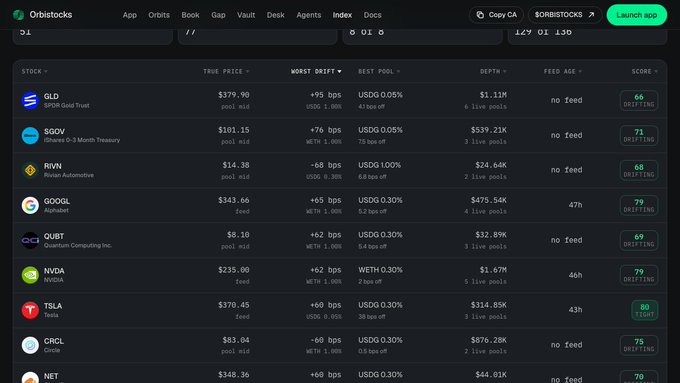Click GOOGL depth $475.54K
Image resolution: width=680 pixels, height=383 pixels.
489,200
